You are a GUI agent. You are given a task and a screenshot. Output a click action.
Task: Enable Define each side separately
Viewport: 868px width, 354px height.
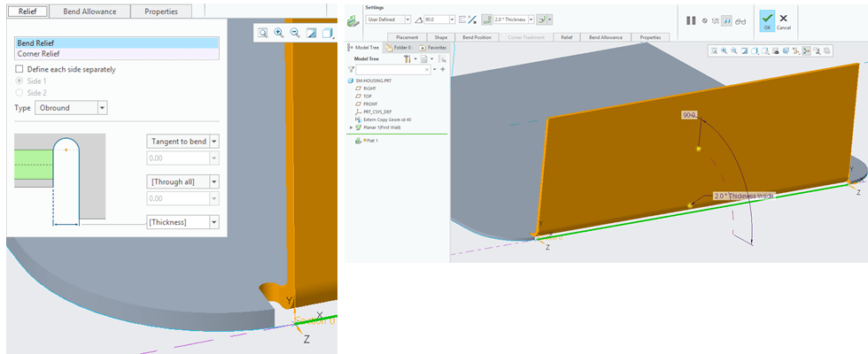(x=19, y=69)
